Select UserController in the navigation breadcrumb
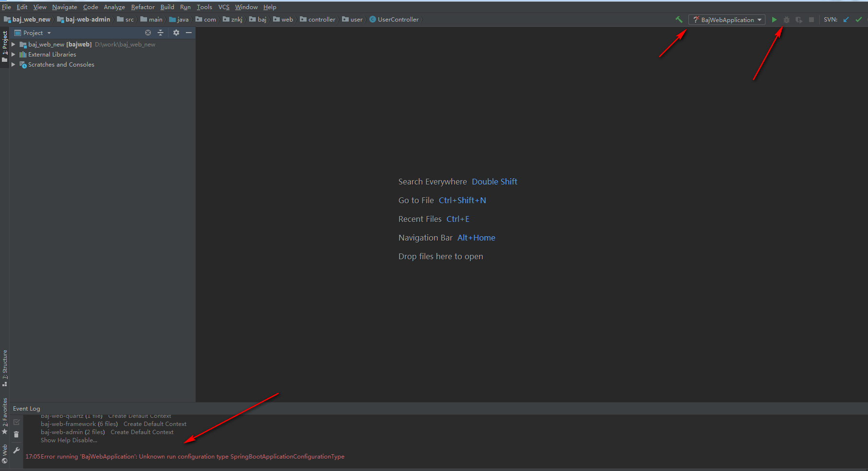This screenshot has width=868, height=471. [x=398, y=19]
